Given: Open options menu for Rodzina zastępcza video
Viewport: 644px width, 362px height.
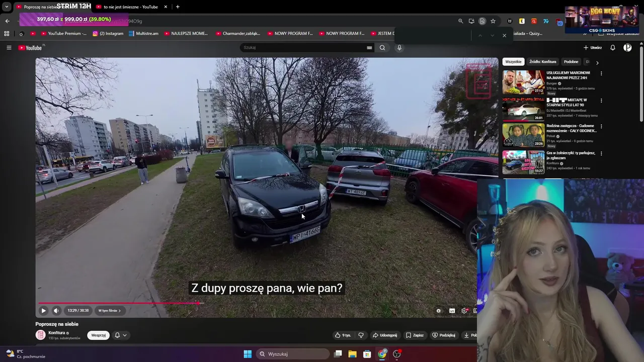Looking at the screenshot, I should [601, 126].
